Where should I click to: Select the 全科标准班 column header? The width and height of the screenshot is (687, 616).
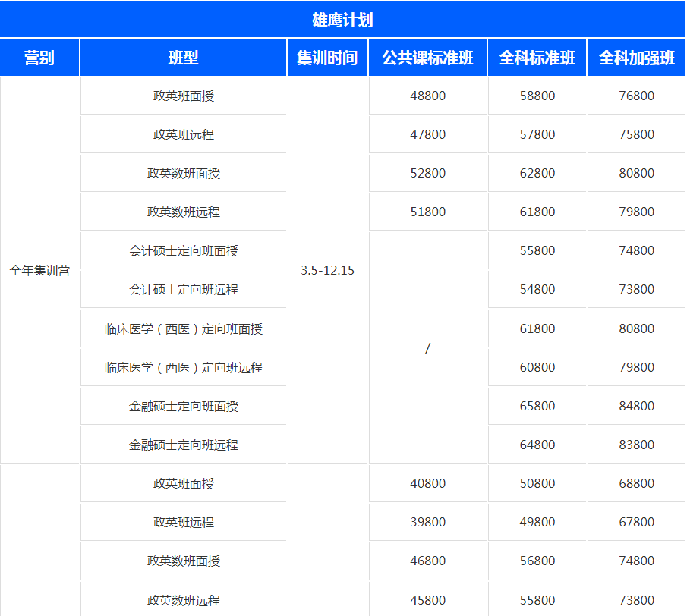pyautogui.click(x=537, y=58)
